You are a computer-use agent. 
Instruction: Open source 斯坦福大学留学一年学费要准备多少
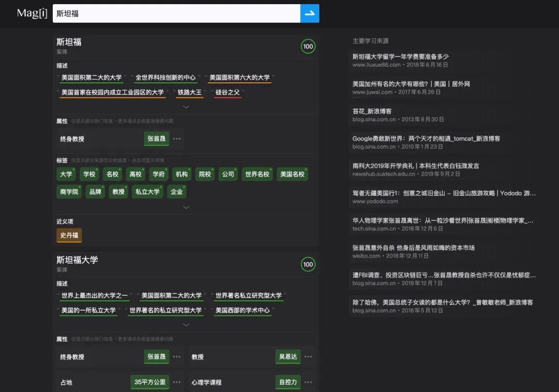click(x=400, y=57)
